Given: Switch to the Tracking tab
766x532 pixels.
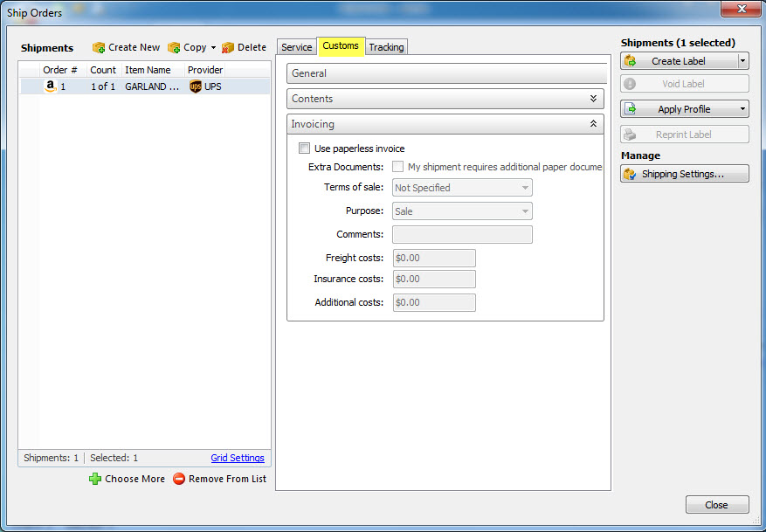Looking at the screenshot, I should [386, 47].
